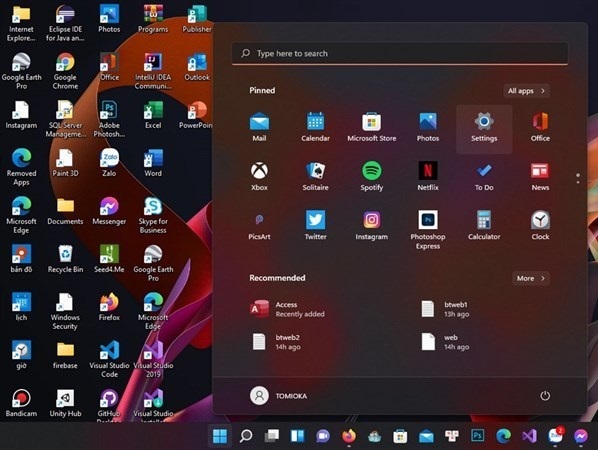598x450 pixels.
Task: Launch the Calculator app
Action: click(x=484, y=226)
